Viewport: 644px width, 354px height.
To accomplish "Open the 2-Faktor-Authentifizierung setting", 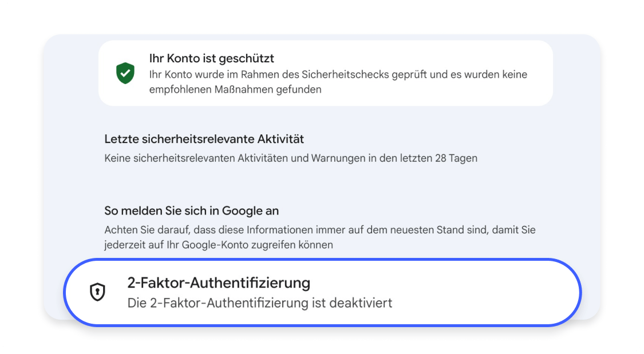I will point(322,292).
